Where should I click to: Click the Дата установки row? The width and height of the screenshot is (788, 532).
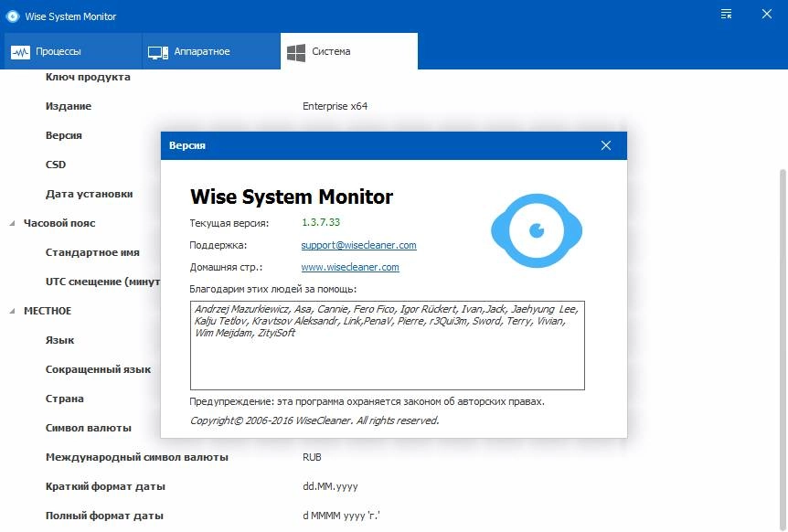click(x=89, y=194)
